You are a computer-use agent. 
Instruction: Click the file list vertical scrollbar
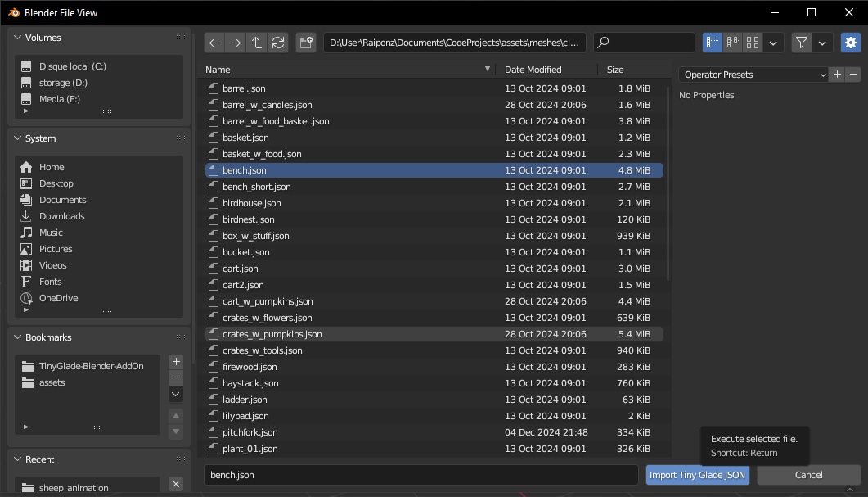click(668, 183)
